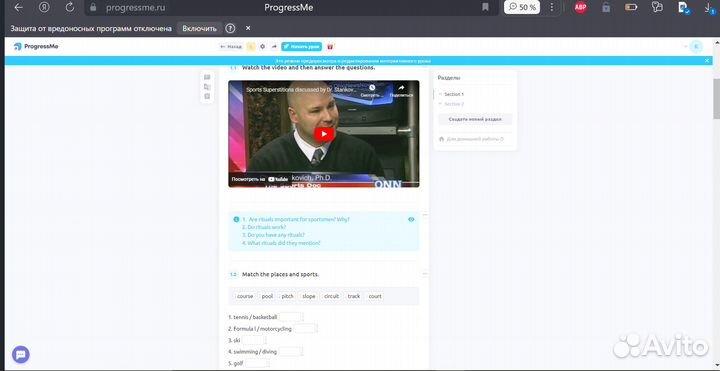
Task: Open the browser three-dot menu
Action: point(551,7)
